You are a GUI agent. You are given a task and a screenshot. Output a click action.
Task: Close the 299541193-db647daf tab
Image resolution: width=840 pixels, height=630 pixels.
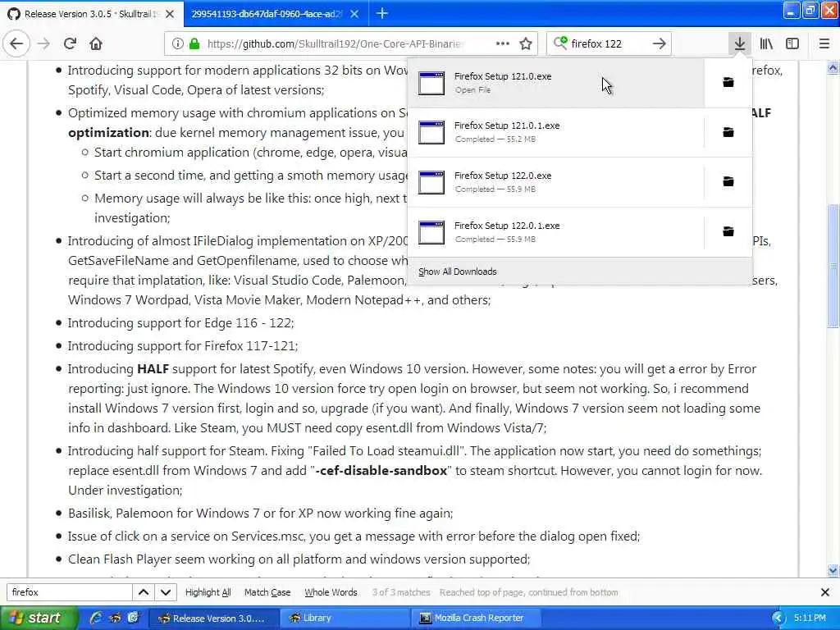tap(354, 14)
